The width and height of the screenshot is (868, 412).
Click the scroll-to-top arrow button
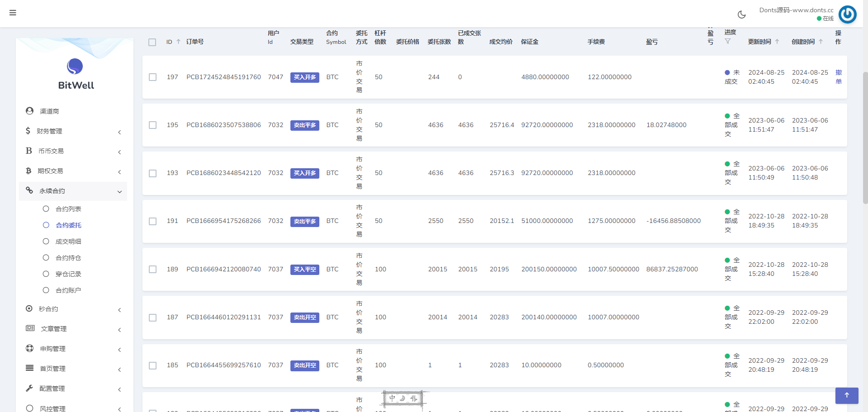[847, 395]
